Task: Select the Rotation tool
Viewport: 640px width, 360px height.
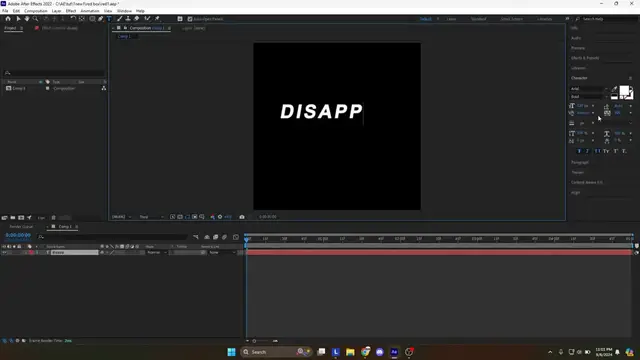Action: (x=73, y=19)
